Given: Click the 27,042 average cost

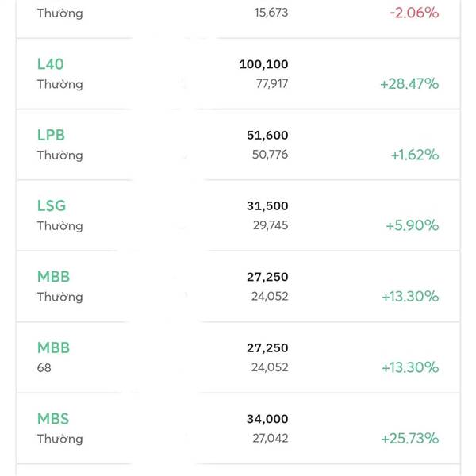Looking at the screenshot, I should (271, 439).
